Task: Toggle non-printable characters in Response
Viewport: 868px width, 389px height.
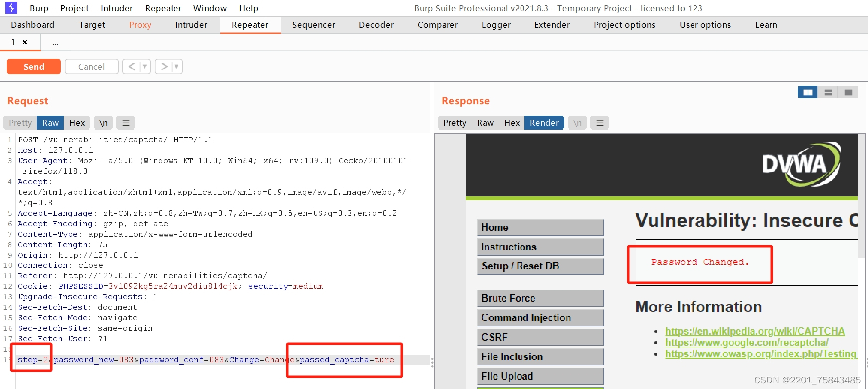Action: click(577, 123)
